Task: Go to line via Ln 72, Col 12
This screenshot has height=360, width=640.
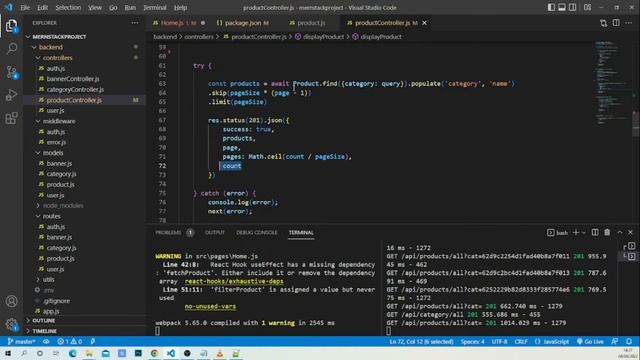Action: [421, 341]
